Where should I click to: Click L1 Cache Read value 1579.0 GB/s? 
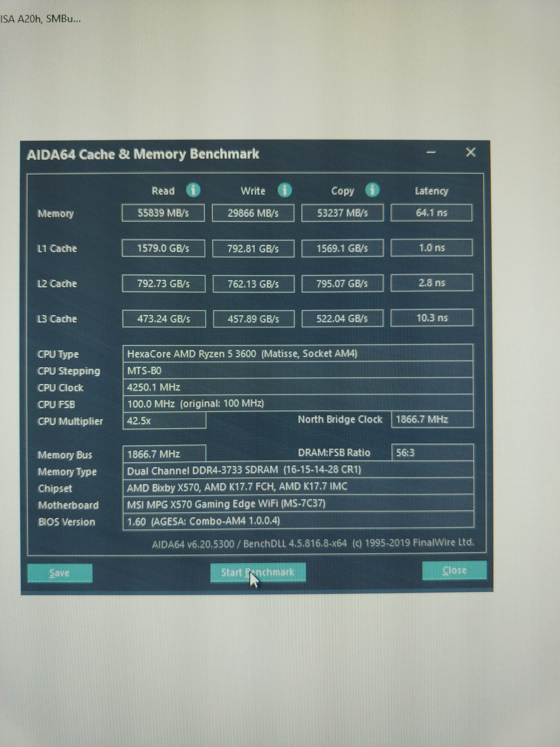pos(163,248)
